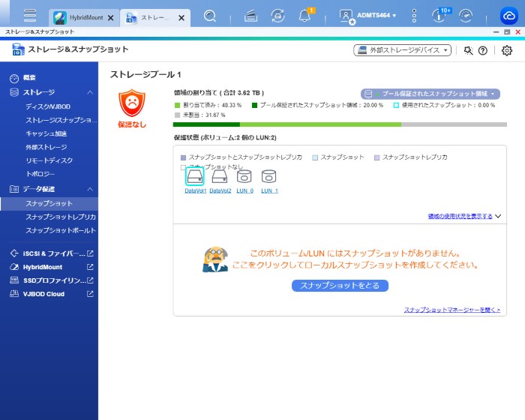The height and width of the screenshot is (420, 525).
Task: Select the LUN_0 disk icon
Action: click(x=244, y=177)
